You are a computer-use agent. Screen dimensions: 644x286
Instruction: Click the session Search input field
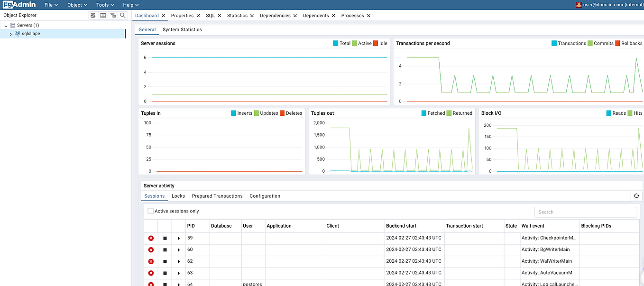click(586, 212)
